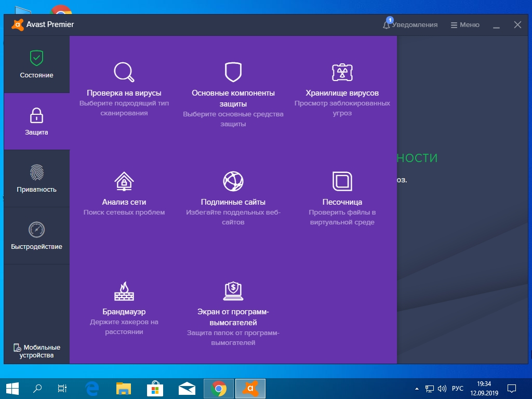Select the Защита sidebar tab
Image resolution: width=532 pixels, height=399 pixels.
(x=37, y=122)
